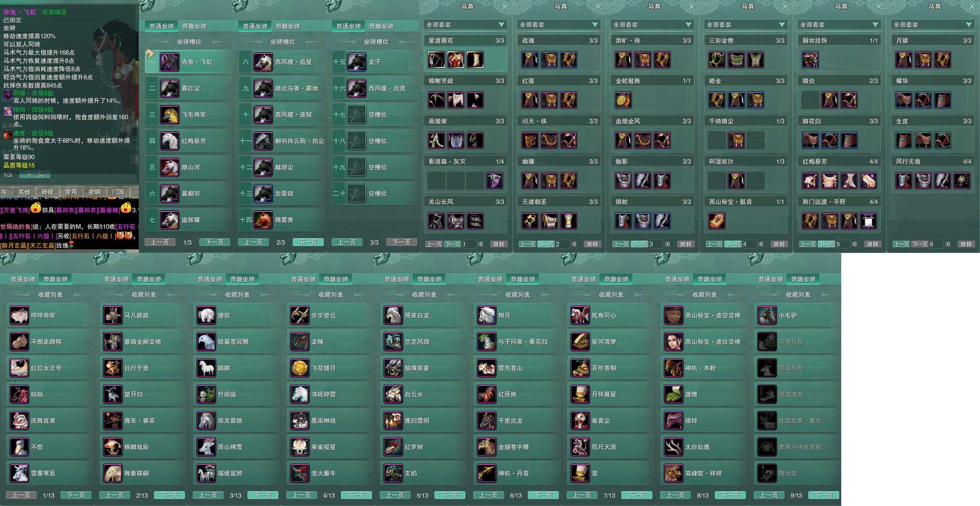980x506 pixels.
Task: Open 全部套装 dropdown above 月骐 set
Action: (933, 25)
